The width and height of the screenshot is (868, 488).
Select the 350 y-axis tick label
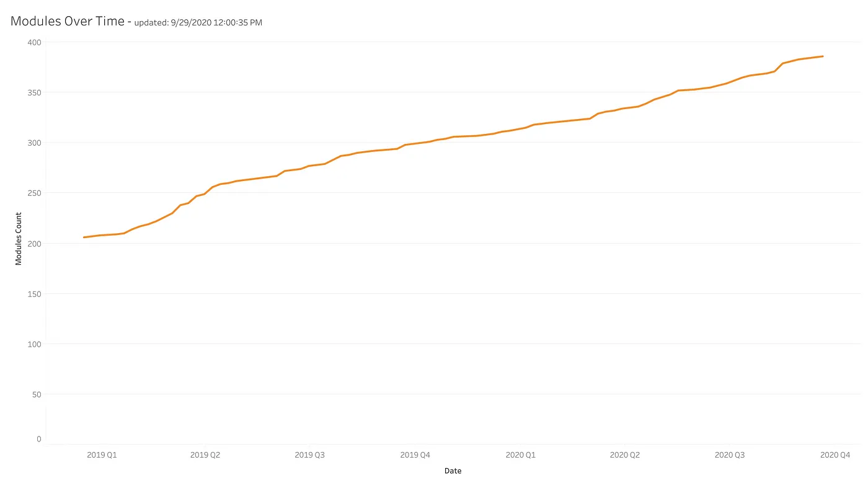(34, 92)
